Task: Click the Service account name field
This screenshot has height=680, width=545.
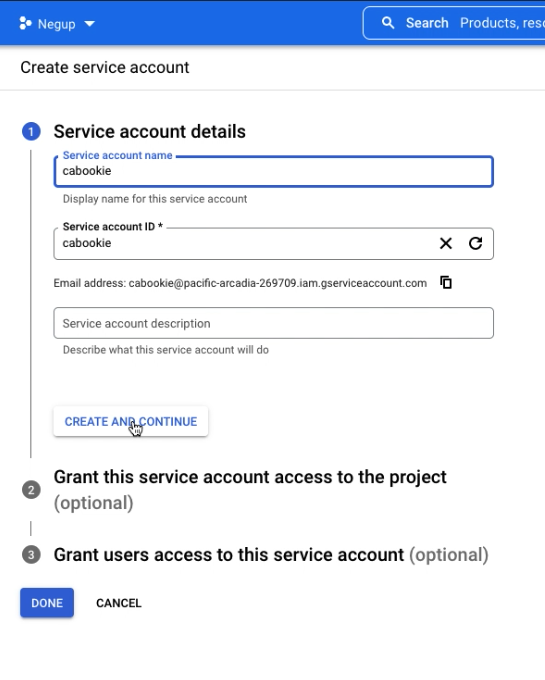Action: tap(274, 171)
